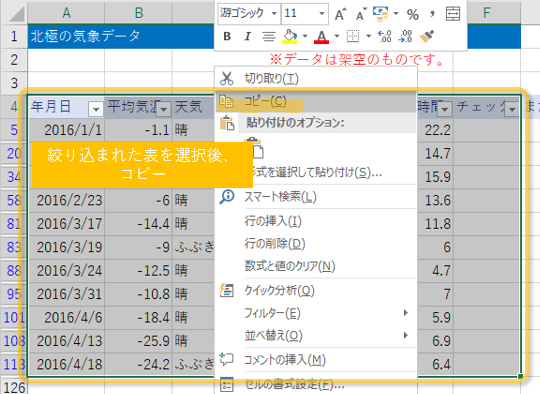Apply percent style format

(413, 14)
